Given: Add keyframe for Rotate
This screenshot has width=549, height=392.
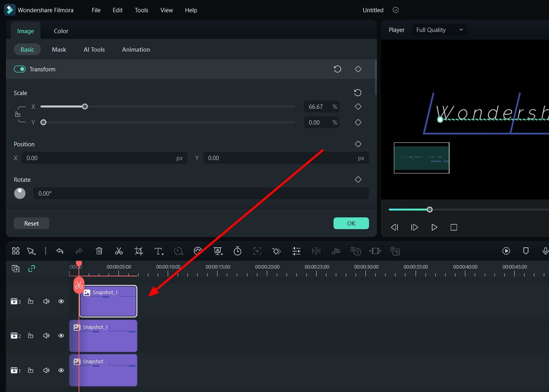Looking at the screenshot, I should point(358,180).
